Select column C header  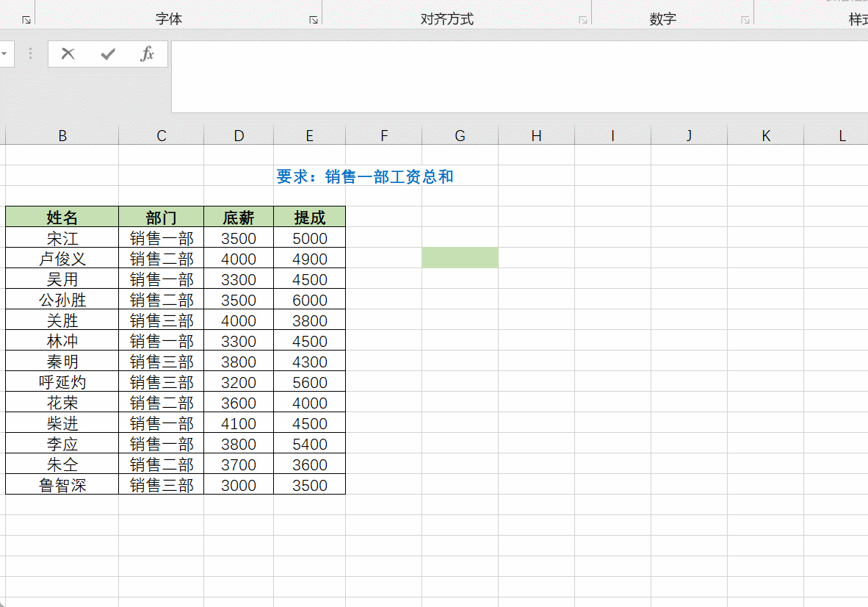point(161,136)
